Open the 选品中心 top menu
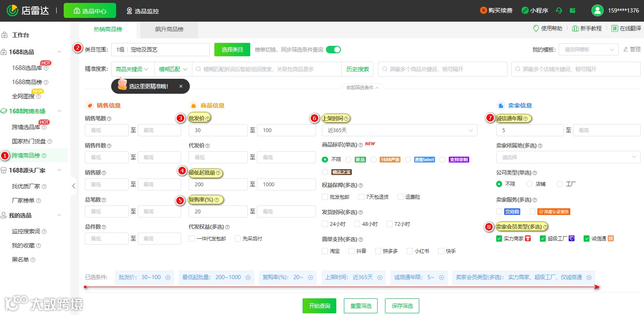Screen dimensions: 644x315 [90, 11]
